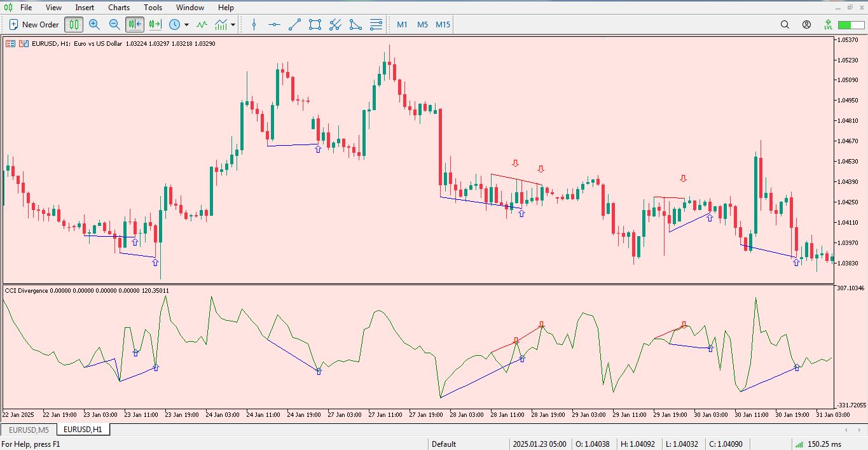Open the user account profile icon
Screen dimensions: 868x450
[x=806, y=25]
